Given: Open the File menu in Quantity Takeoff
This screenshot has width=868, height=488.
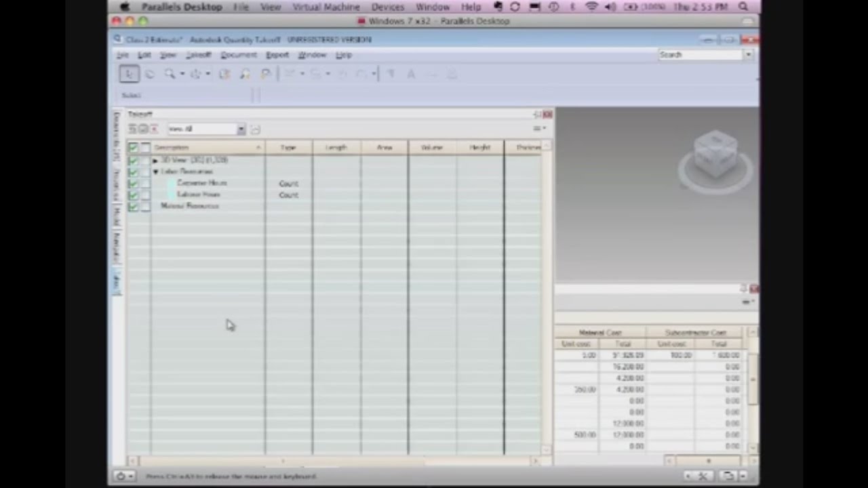Looking at the screenshot, I should (x=123, y=55).
